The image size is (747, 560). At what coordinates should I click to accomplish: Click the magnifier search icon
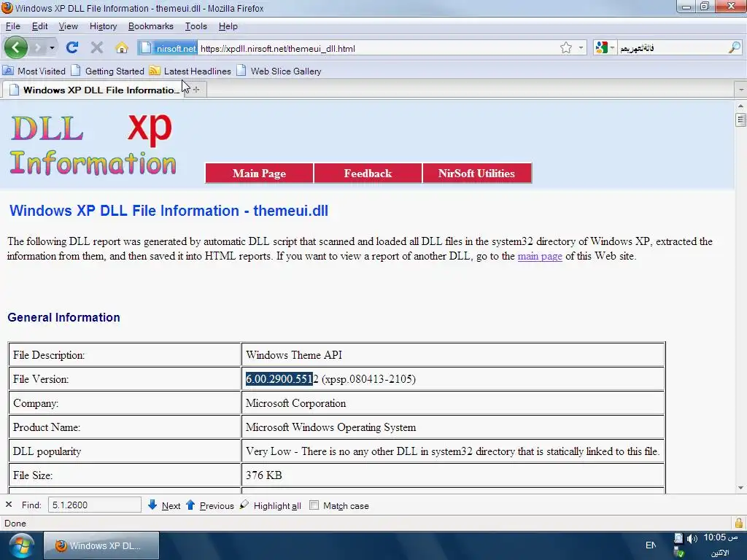point(735,47)
